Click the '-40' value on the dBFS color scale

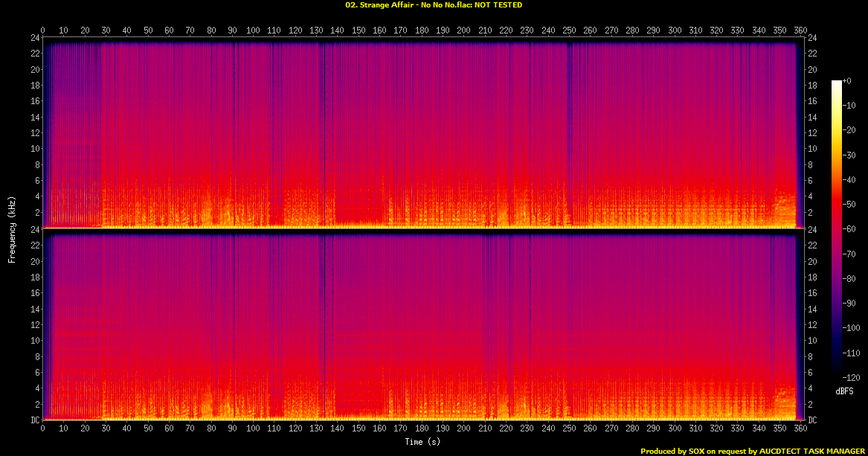point(849,180)
